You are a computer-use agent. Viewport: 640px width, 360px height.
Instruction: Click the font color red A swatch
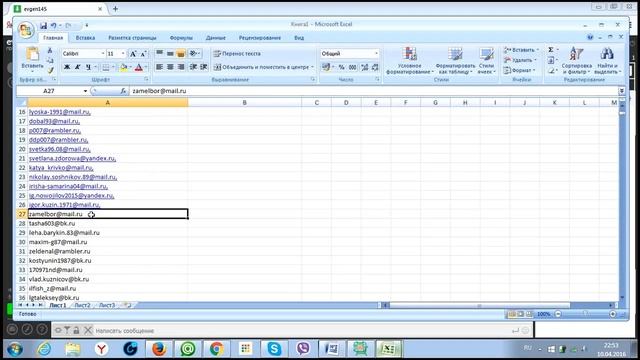[x=139, y=67]
